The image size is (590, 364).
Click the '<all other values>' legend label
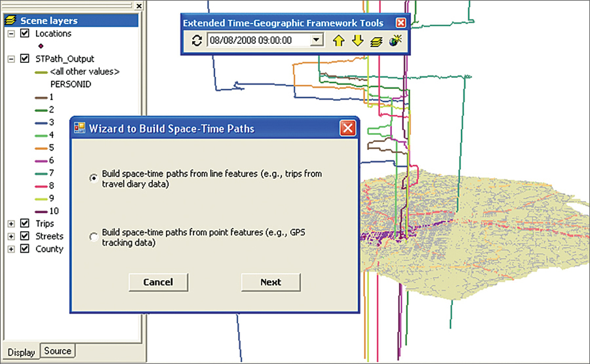click(85, 71)
